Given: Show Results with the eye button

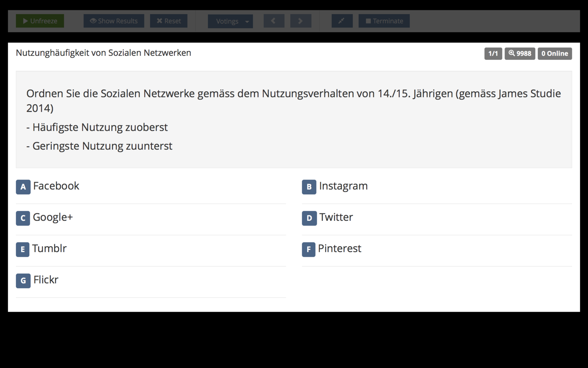Looking at the screenshot, I should (x=114, y=21).
